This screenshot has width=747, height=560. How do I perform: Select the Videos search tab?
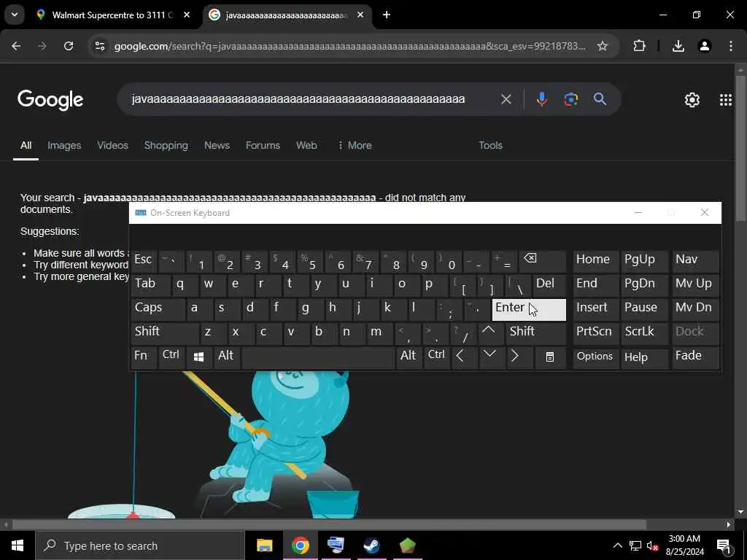(x=112, y=145)
